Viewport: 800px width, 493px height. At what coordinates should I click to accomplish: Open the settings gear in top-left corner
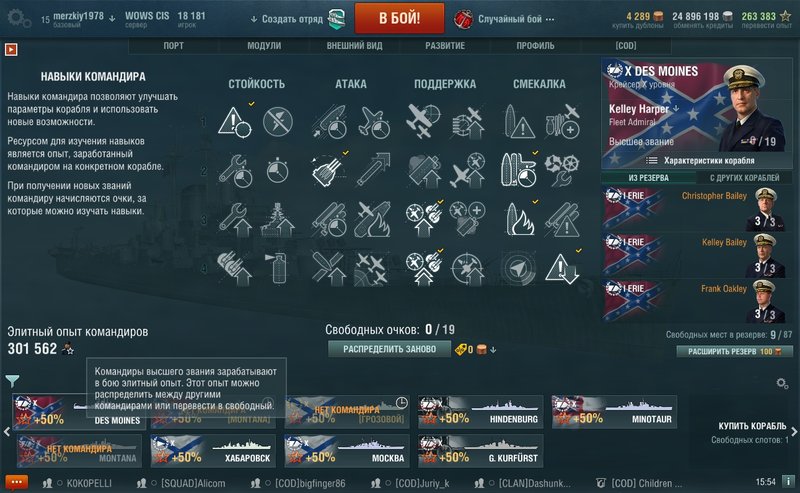[19, 19]
